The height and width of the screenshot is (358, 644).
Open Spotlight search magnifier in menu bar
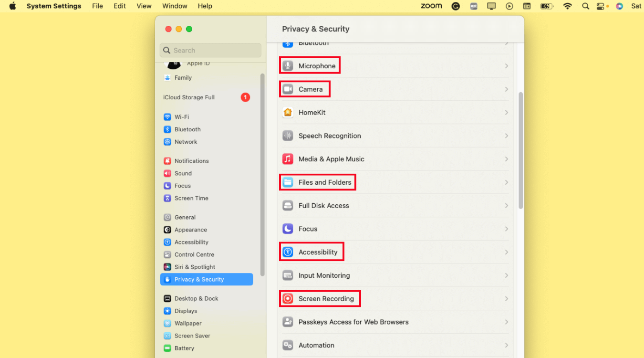[585, 6]
